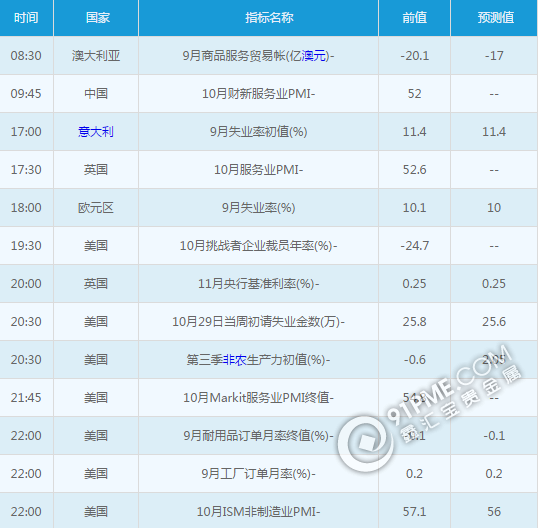Click the 10月挑战者企业裁员年率 indicator cell
The image size is (539, 528).
tap(258, 246)
